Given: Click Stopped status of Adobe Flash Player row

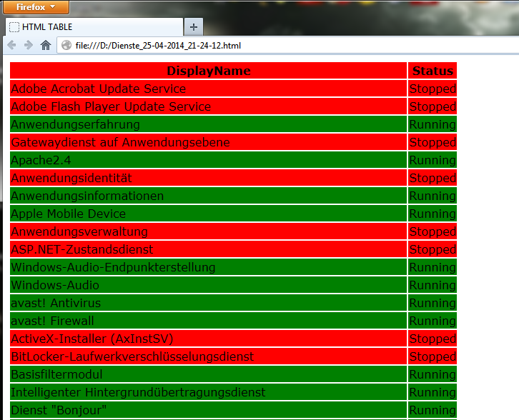Looking at the screenshot, I should click(432, 106).
